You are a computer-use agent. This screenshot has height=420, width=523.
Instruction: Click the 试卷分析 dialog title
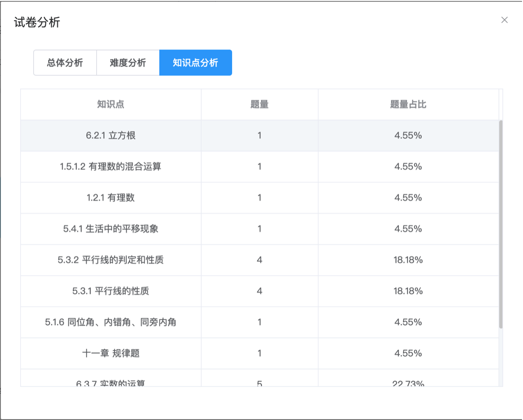37,22
